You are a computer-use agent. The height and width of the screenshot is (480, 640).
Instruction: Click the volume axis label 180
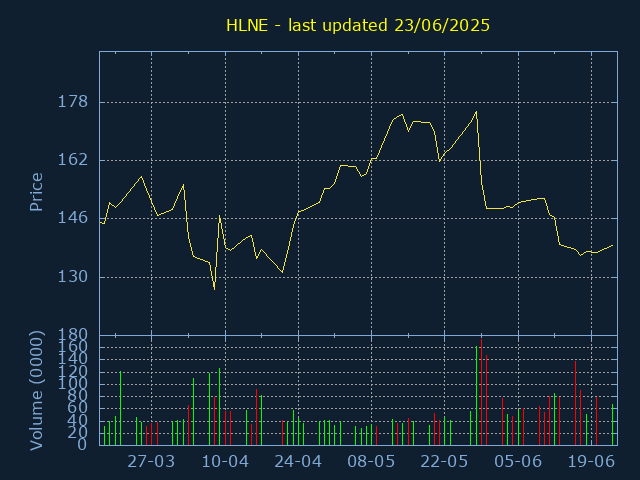click(73, 336)
